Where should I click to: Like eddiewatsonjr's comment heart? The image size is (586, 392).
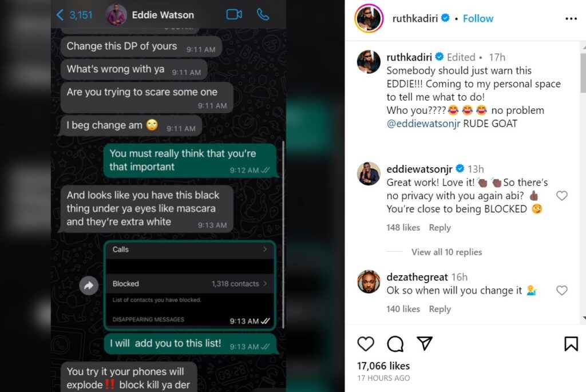click(x=562, y=196)
